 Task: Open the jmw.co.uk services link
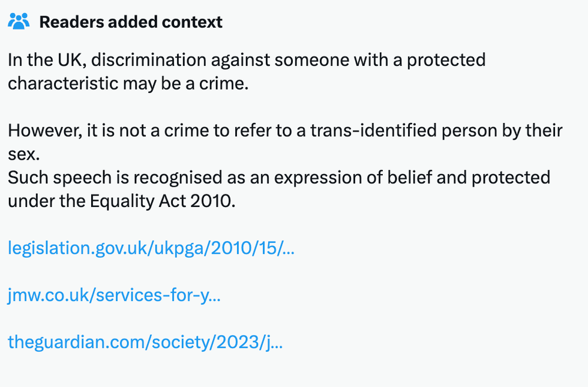pyautogui.click(x=114, y=295)
